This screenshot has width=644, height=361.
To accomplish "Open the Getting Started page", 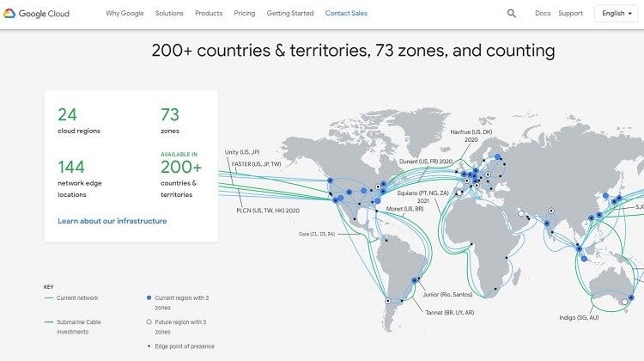I will point(290,13).
